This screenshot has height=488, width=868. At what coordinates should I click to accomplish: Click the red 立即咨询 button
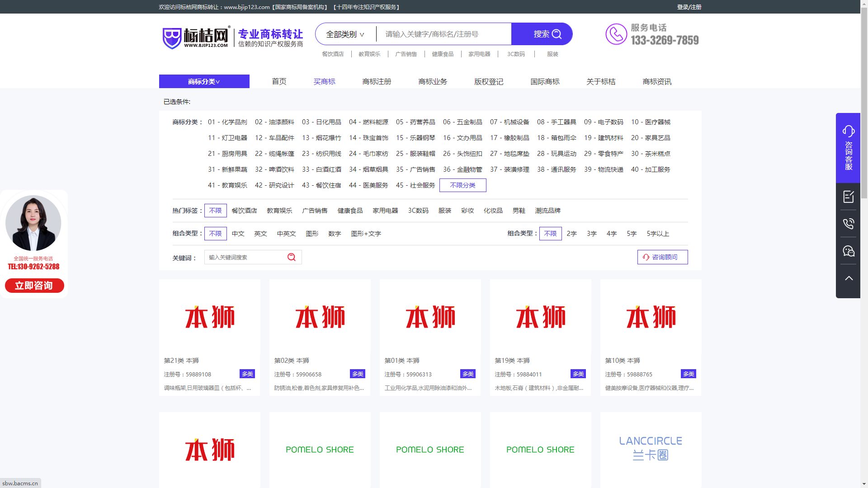(x=34, y=286)
